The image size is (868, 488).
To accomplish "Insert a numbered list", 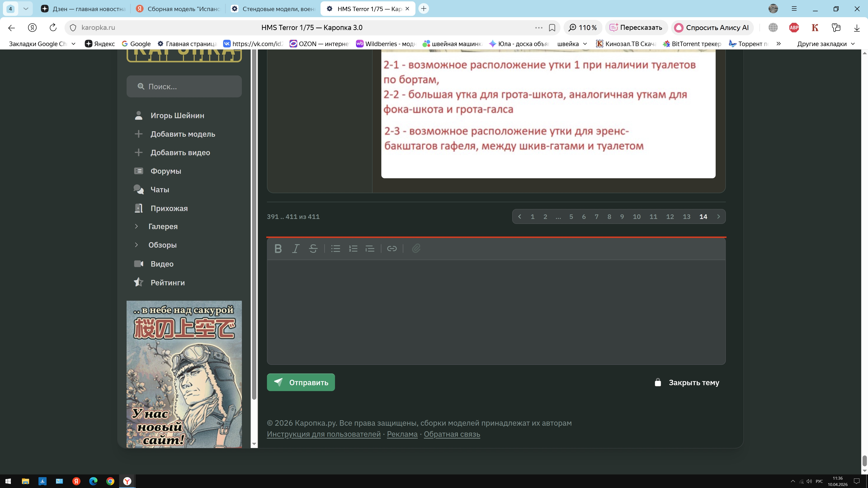I will point(353,249).
